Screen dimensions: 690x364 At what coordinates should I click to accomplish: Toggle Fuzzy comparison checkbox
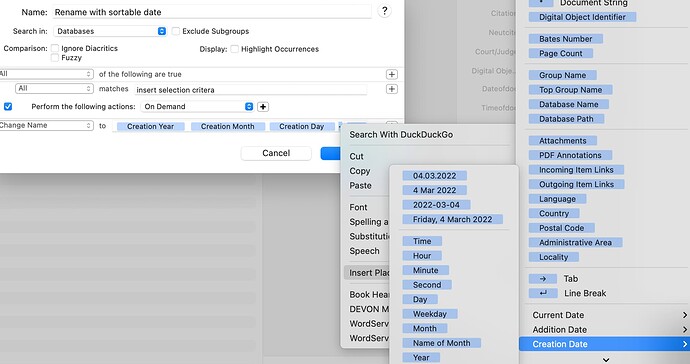[x=55, y=58]
